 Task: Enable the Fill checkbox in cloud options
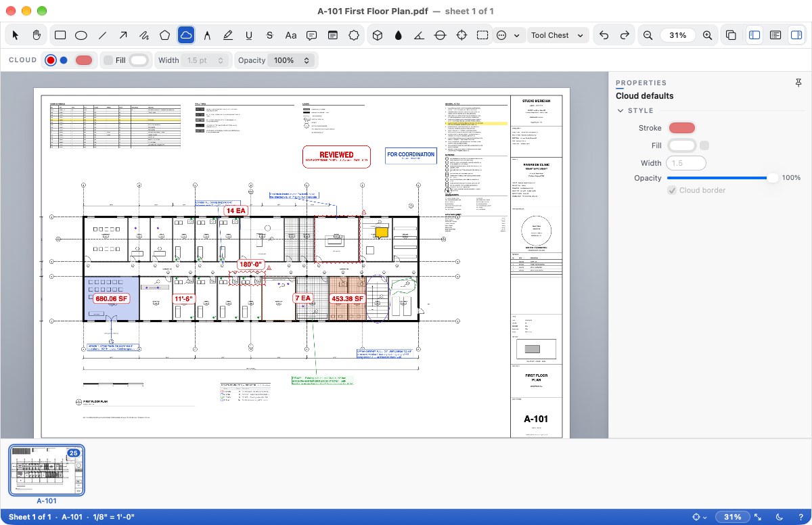tap(108, 60)
